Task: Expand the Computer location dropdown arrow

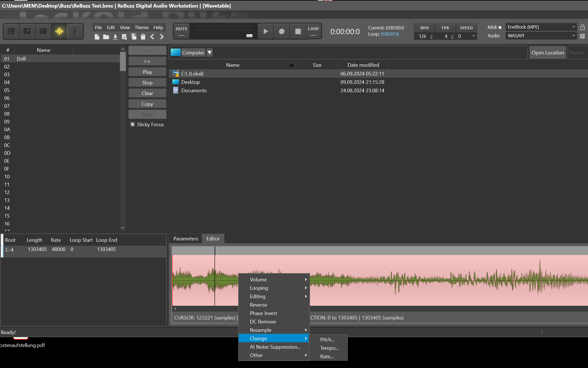Action: (x=209, y=52)
